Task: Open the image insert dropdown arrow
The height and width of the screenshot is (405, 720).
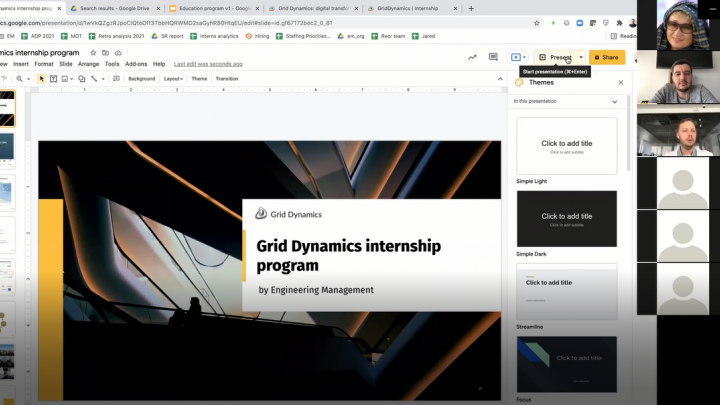Action: 72,79
